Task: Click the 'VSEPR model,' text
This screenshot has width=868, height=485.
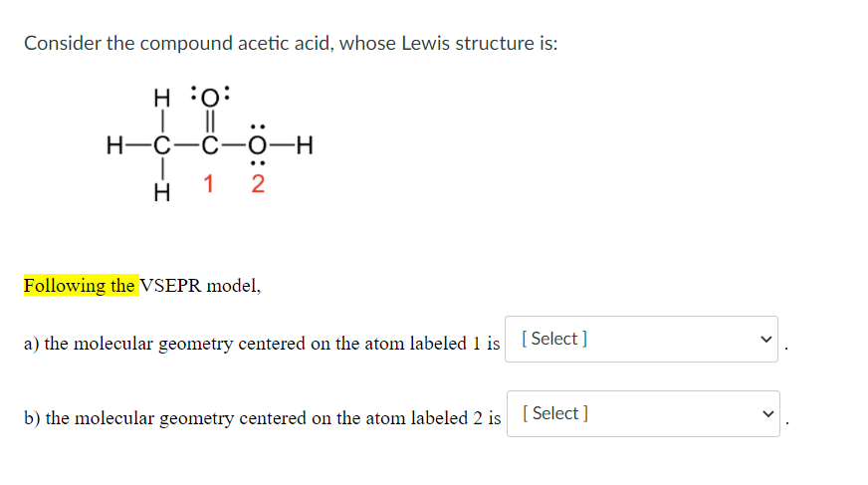Action: 200,285
